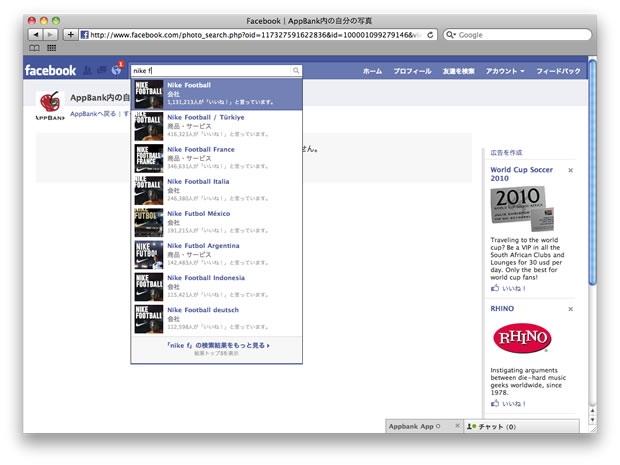Select Nike Futbol Argentina result
The height and width of the screenshot is (465, 620).
[217, 255]
